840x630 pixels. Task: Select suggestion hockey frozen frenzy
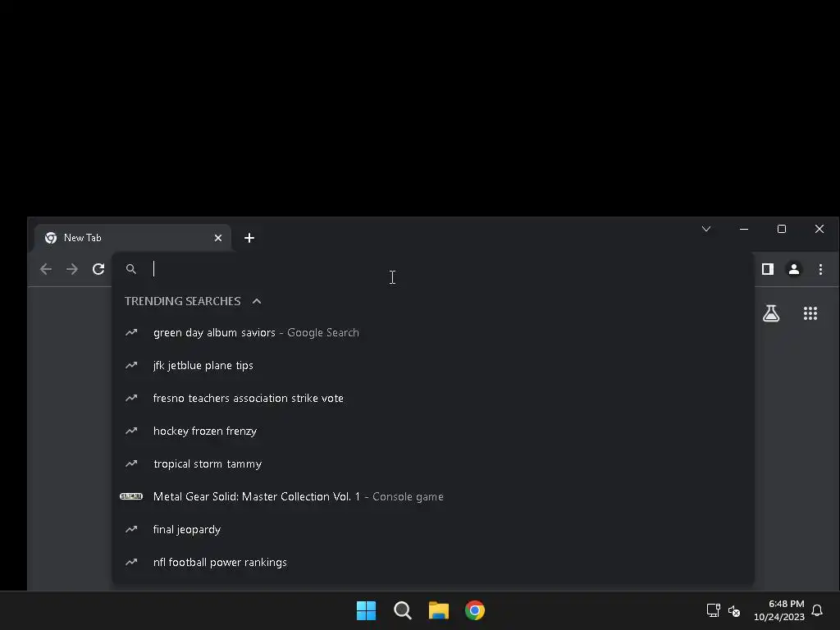433,431
